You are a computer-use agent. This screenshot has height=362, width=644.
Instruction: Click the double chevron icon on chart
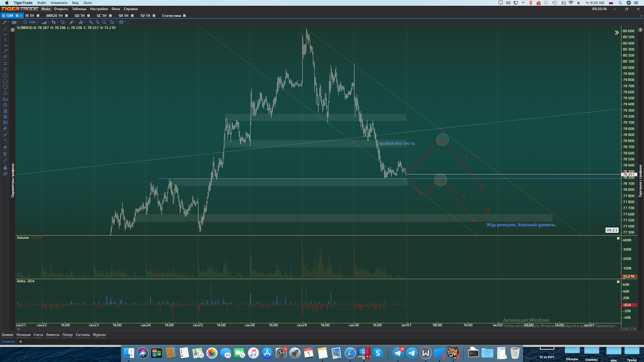[617, 32]
